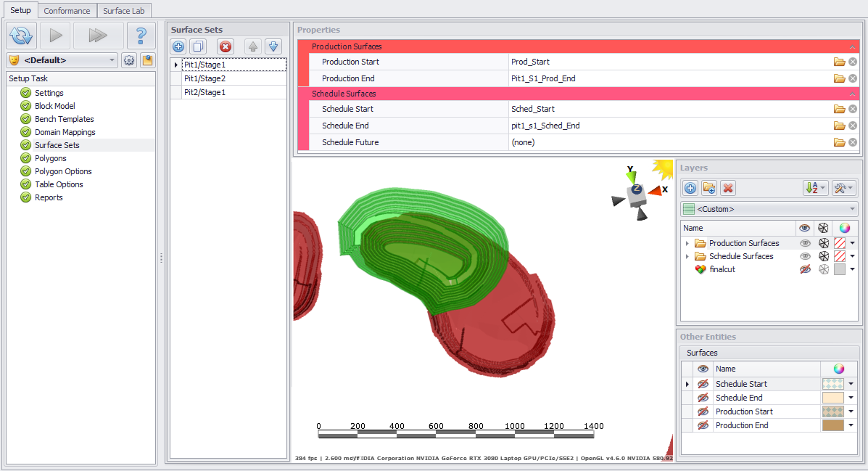
Task: Show the Production Start surface entity
Action: tap(703, 411)
